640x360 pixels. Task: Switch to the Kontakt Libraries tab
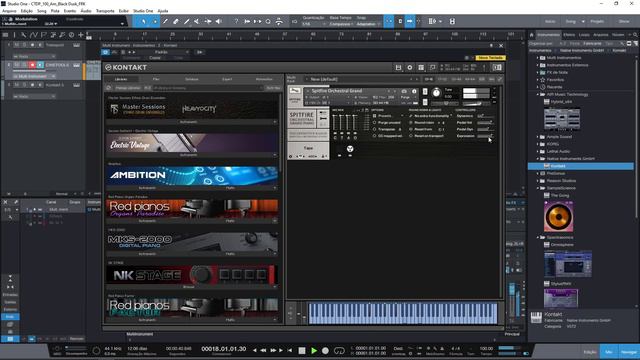pos(121,79)
